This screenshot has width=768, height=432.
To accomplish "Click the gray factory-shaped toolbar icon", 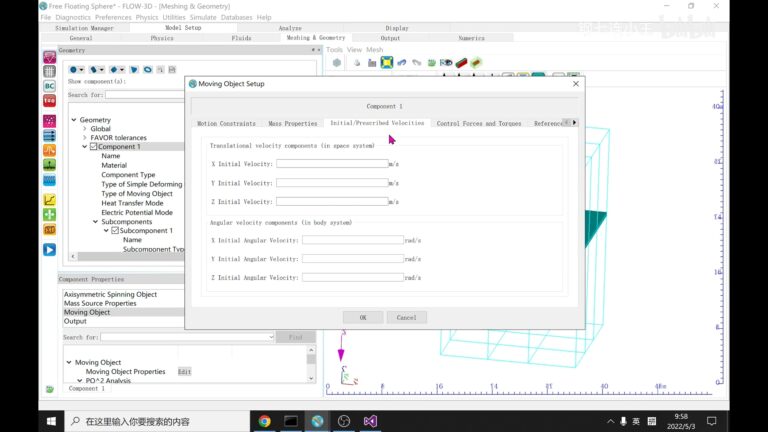I will coord(372,63).
